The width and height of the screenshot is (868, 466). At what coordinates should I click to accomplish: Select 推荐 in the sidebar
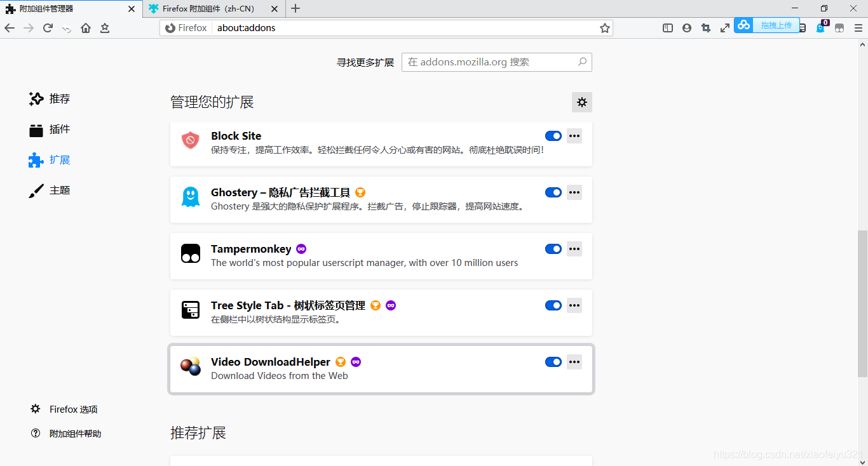coord(50,99)
